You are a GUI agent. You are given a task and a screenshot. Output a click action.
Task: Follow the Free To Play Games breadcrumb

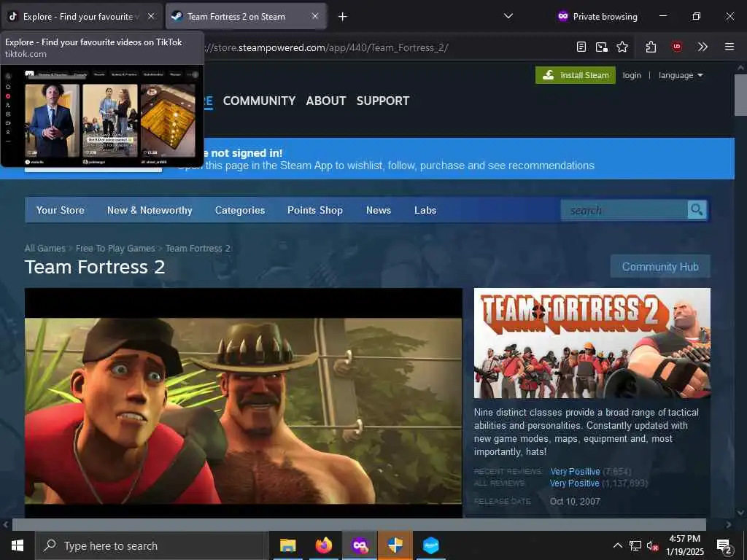pyautogui.click(x=115, y=248)
